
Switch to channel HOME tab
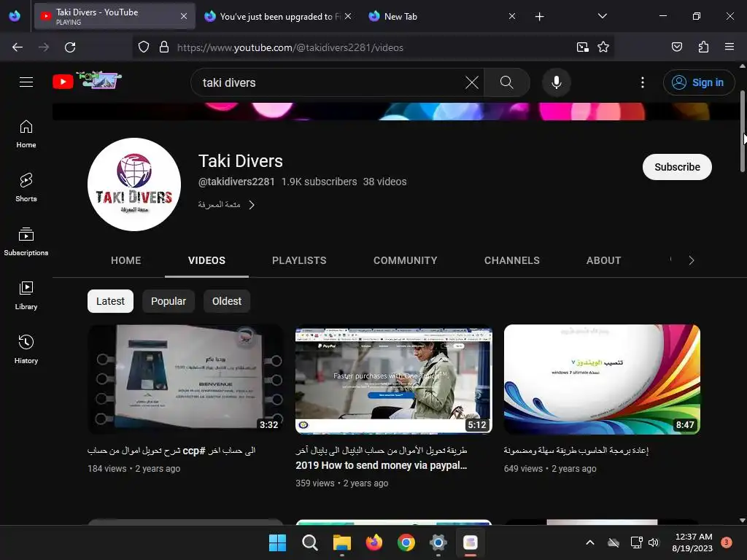click(125, 260)
